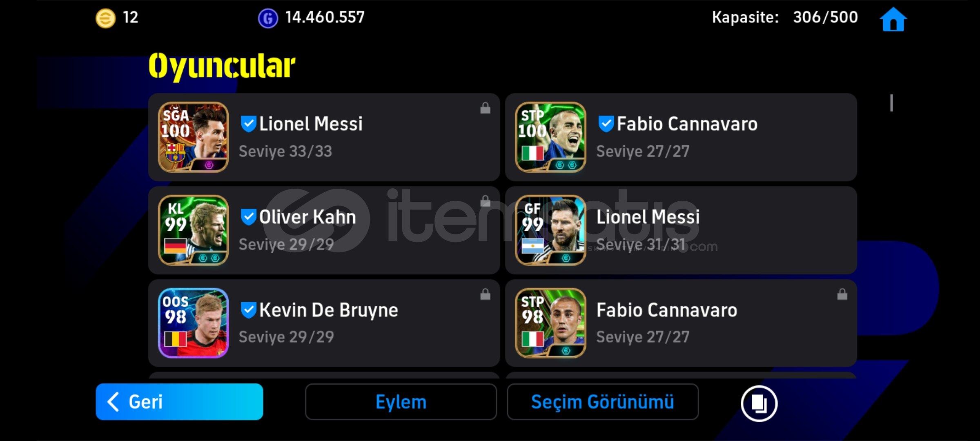
Task: Toggle the checkmark next to Fabio Cannavaro 100
Action: [x=606, y=124]
